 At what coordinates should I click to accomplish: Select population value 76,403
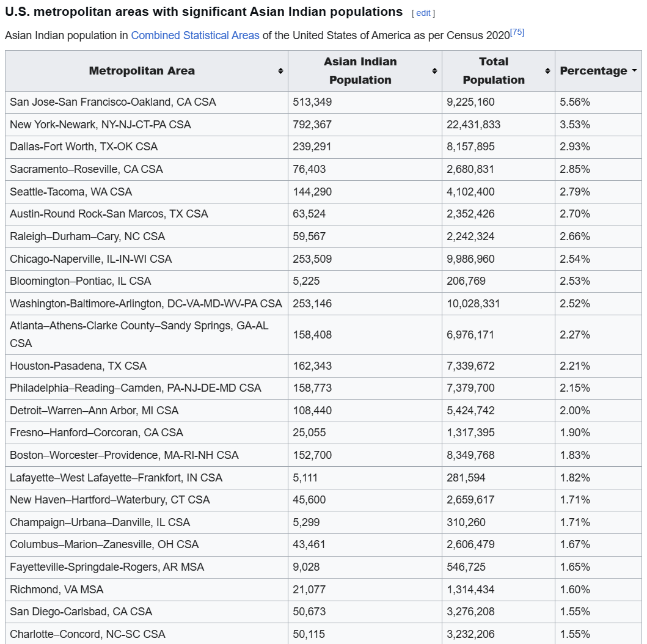click(309, 169)
